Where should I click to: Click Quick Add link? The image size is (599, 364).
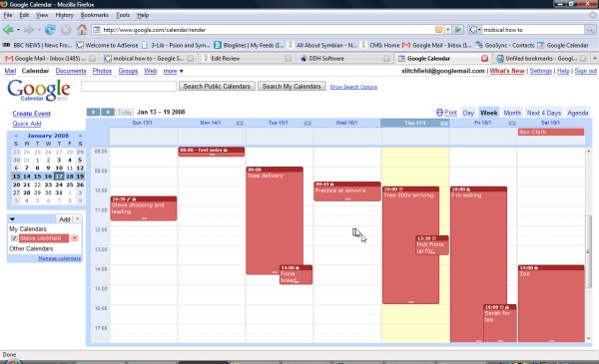pyautogui.click(x=27, y=124)
